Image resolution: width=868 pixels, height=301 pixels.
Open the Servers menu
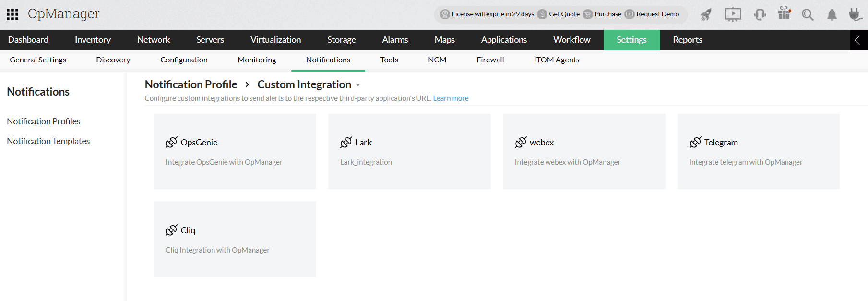pyautogui.click(x=210, y=40)
